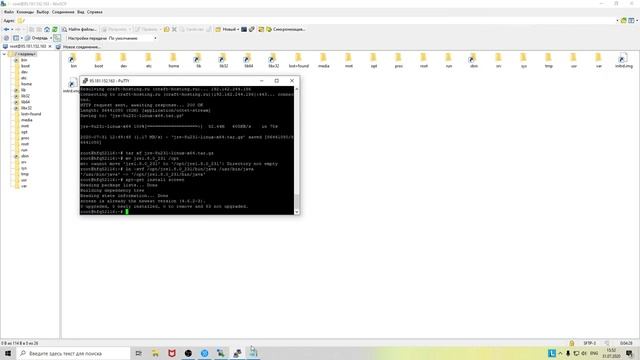Click the red X delete icon
640x360 pixels.
tap(174, 29)
